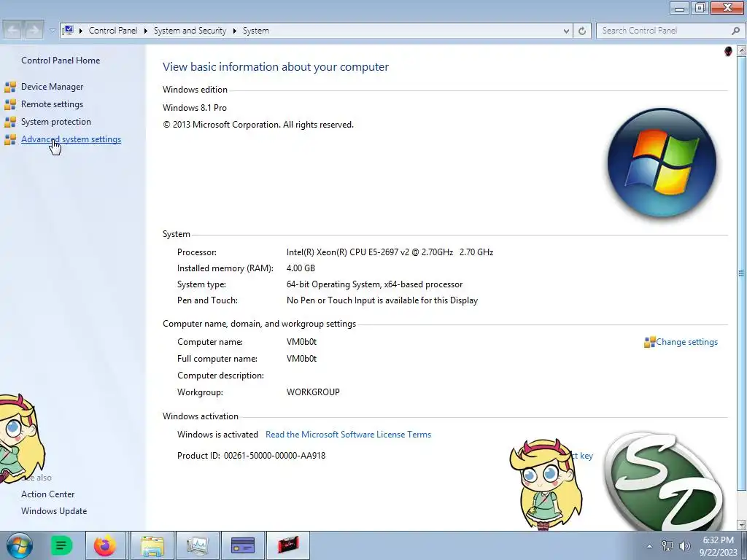Image resolution: width=747 pixels, height=560 pixels.
Task: Click the network tray icon
Action: click(x=667, y=546)
